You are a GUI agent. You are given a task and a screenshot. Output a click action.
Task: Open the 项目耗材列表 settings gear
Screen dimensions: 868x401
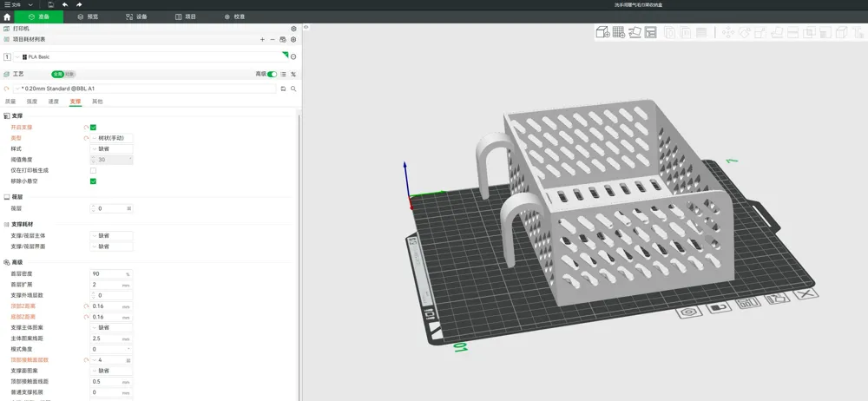click(293, 39)
